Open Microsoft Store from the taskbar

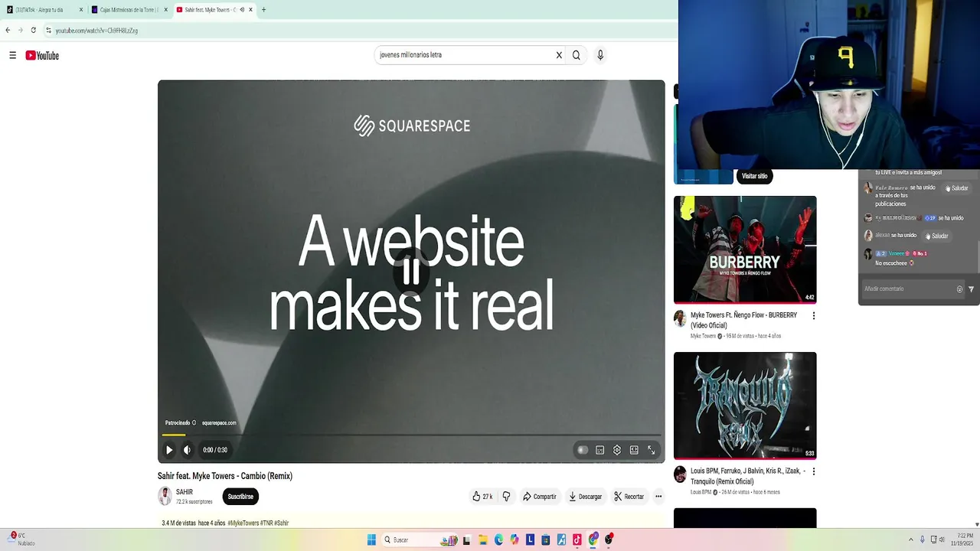click(x=545, y=540)
